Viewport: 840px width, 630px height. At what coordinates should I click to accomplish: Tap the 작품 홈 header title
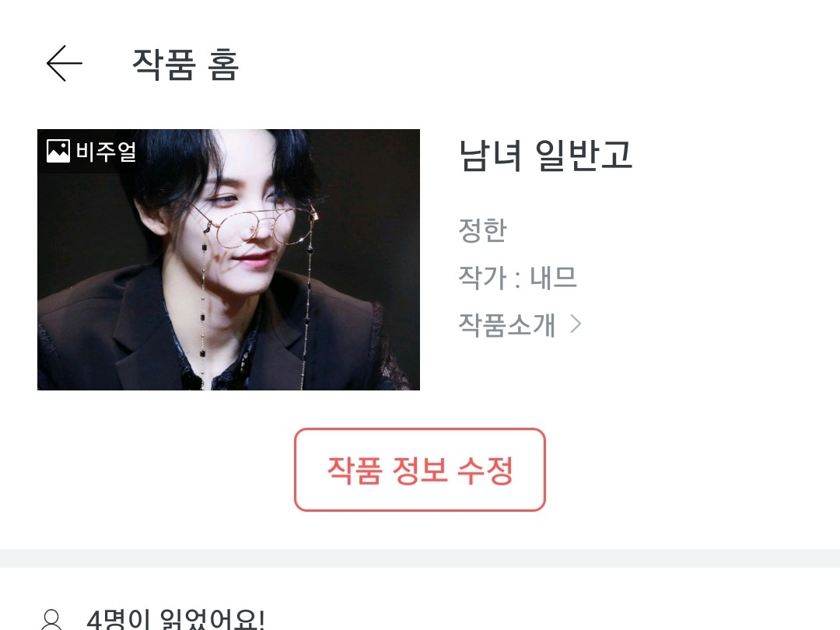[185, 65]
